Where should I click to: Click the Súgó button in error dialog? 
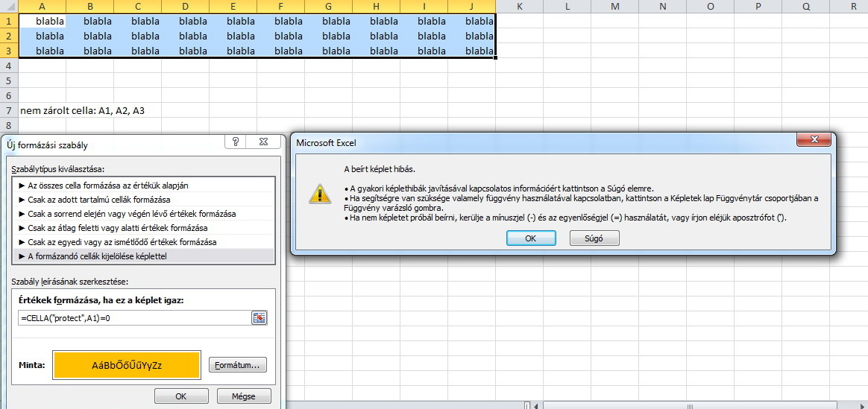pyautogui.click(x=594, y=238)
